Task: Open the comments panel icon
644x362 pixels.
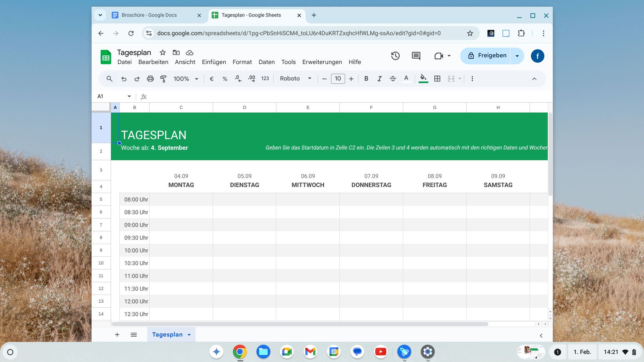Action: tap(416, 56)
